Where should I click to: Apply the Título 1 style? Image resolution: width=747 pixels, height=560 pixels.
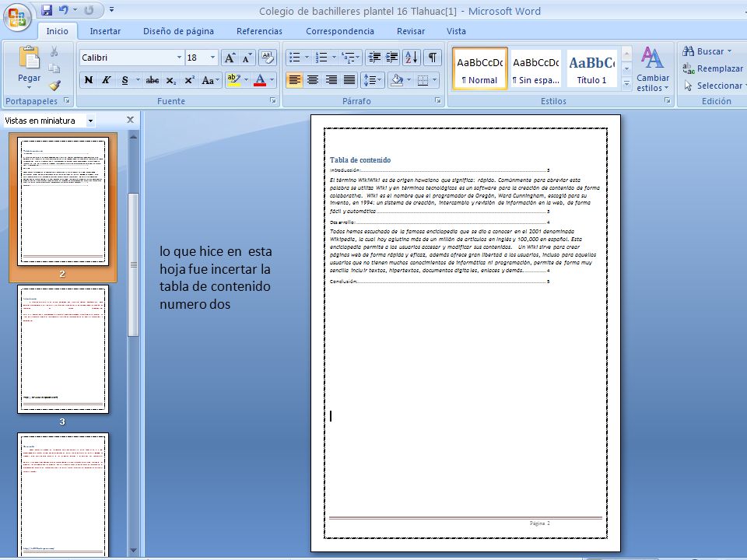tap(591, 68)
